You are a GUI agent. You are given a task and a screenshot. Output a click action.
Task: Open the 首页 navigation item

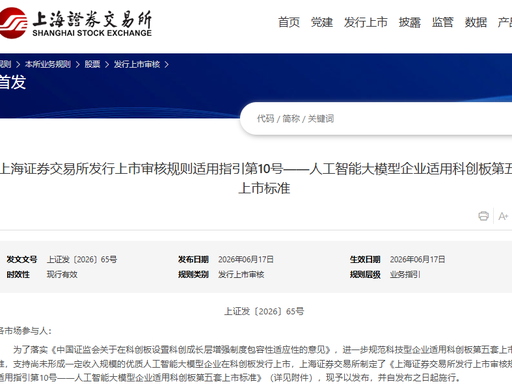pos(289,22)
